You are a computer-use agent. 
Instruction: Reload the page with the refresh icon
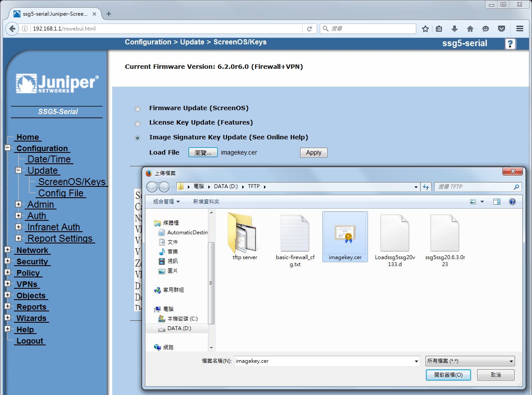coord(309,28)
